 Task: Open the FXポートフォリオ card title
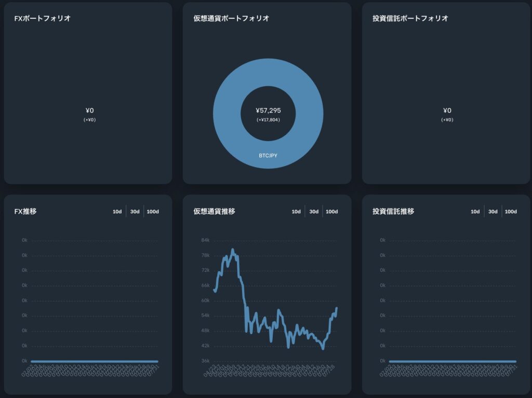click(42, 18)
